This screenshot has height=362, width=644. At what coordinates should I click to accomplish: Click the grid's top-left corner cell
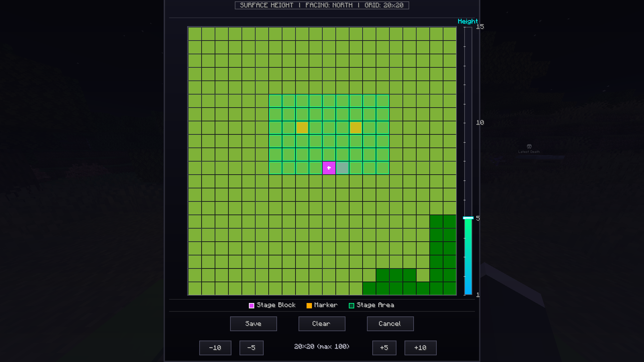(195, 34)
